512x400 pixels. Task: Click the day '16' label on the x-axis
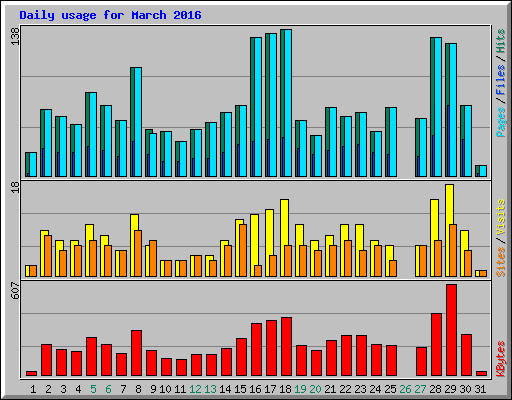(x=255, y=389)
